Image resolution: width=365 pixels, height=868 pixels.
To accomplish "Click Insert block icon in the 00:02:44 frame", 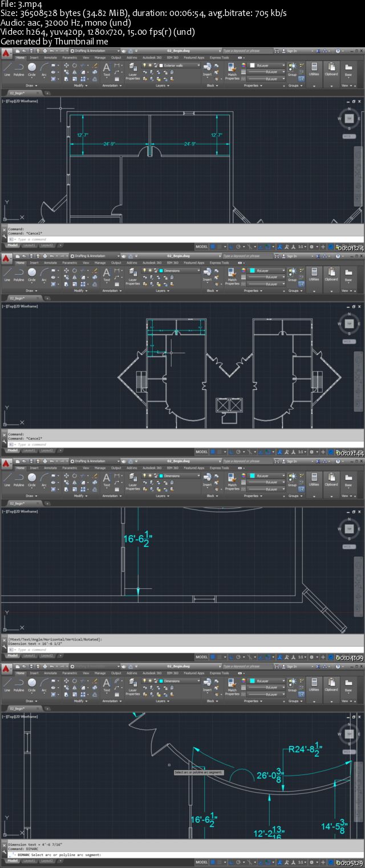I will 207,275.
